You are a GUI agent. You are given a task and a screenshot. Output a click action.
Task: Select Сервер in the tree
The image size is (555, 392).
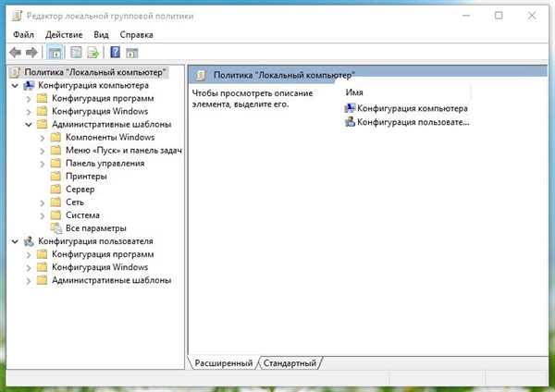coord(80,190)
